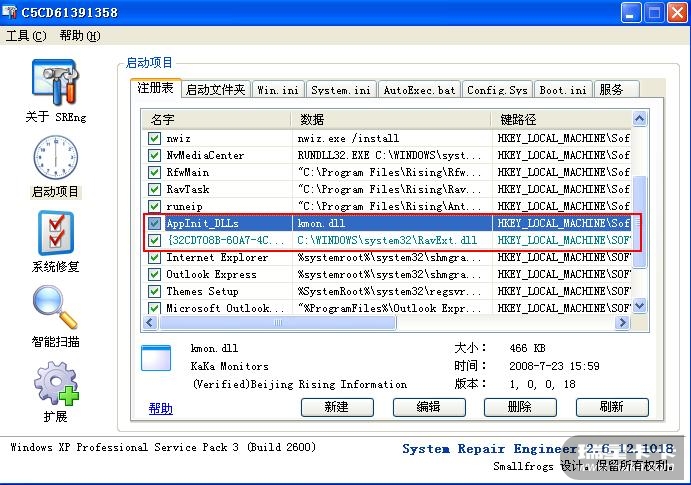Click the 466 KB size value
The image size is (691, 485).
[x=527, y=348]
